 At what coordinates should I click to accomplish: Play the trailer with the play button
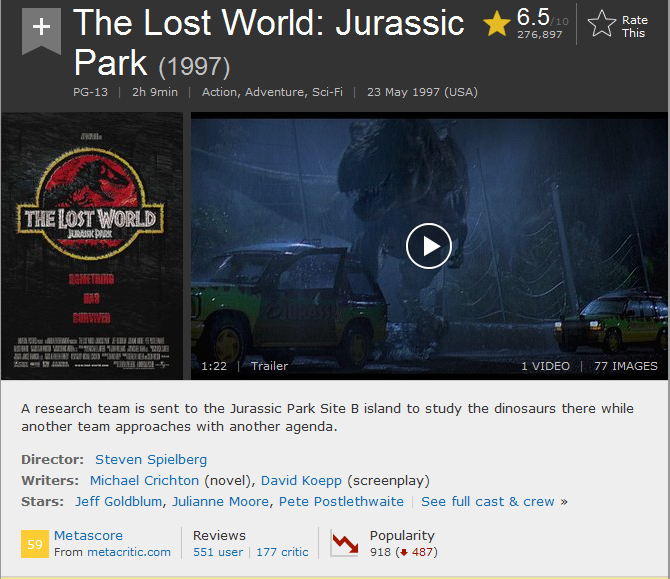[429, 246]
